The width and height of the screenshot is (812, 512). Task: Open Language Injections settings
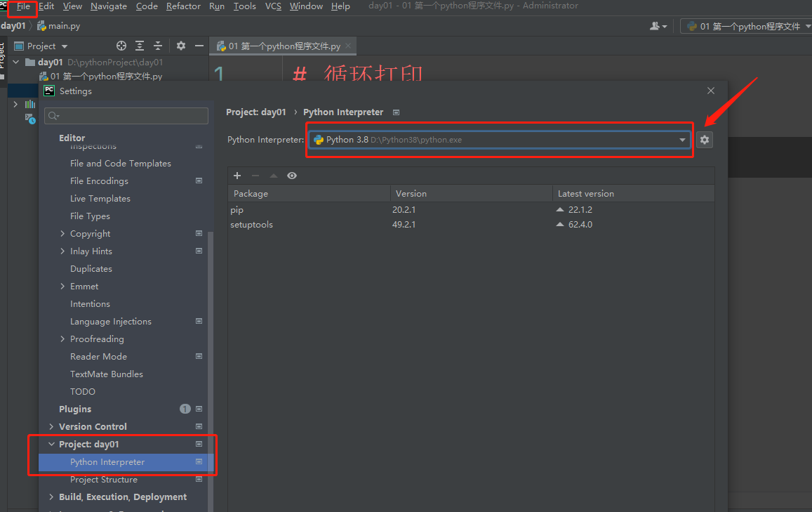click(111, 322)
